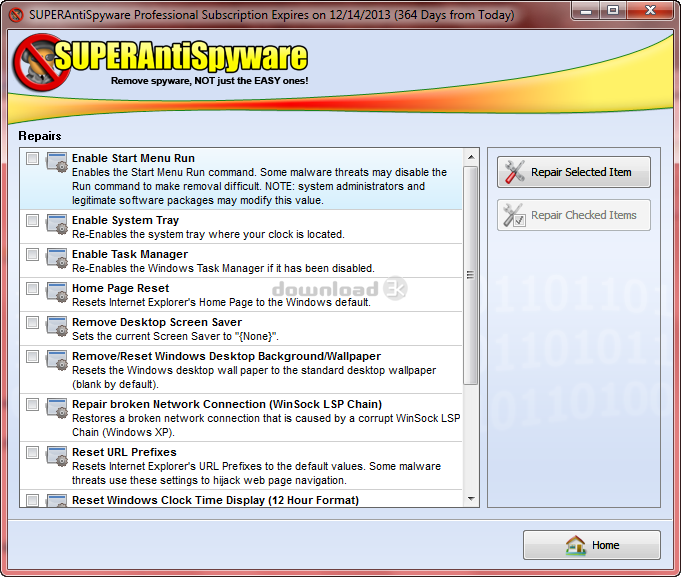Image resolution: width=681 pixels, height=577 pixels.
Task: Click the icon beside Repair broken Network Connection
Action: (57, 408)
